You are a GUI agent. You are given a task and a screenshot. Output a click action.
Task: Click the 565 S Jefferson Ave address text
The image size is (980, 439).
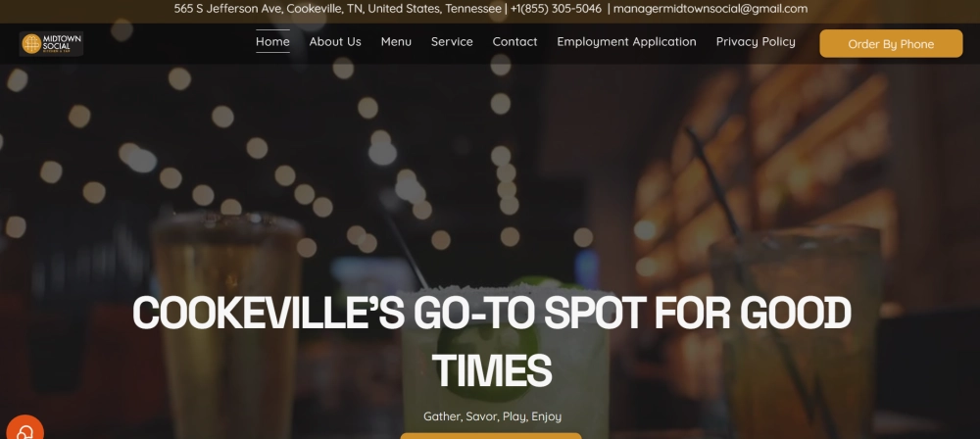point(337,9)
